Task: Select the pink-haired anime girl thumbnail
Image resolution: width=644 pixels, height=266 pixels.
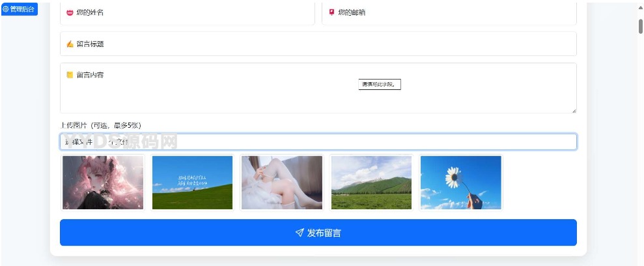Action: [103, 183]
